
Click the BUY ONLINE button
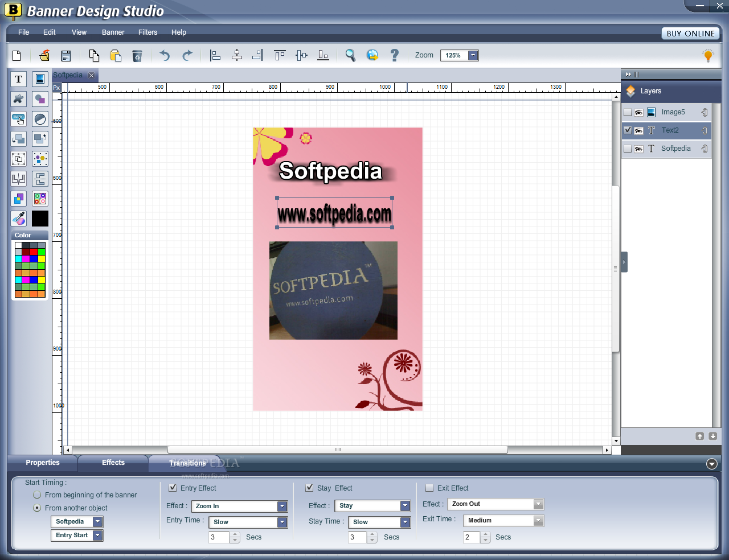click(x=691, y=34)
